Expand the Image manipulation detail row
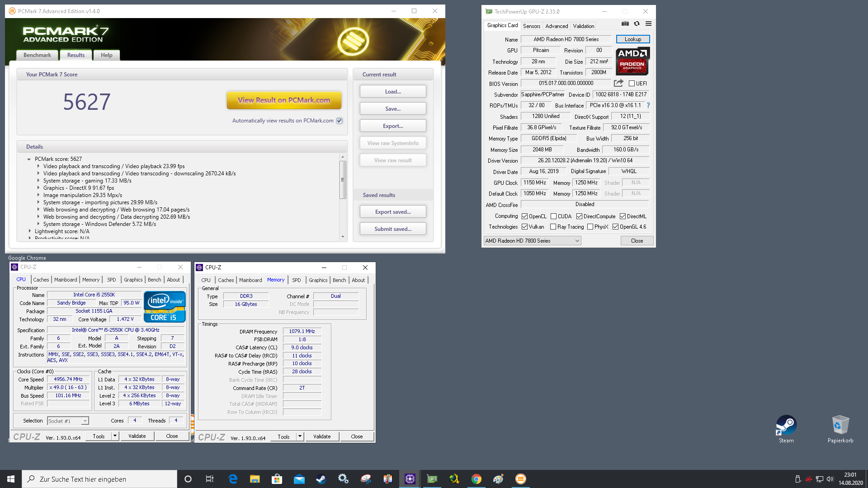This screenshot has width=868, height=488. click(x=38, y=195)
